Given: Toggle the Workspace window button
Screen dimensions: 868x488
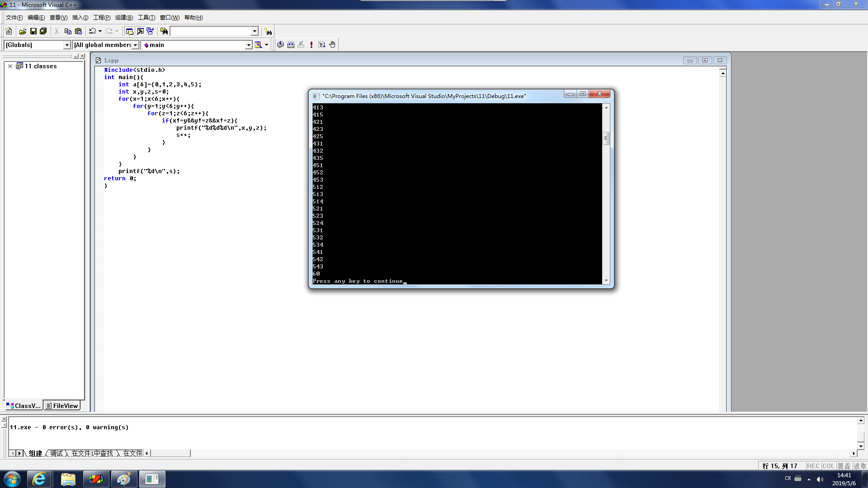Looking at the screenshot, I should (x=130, y=31).
